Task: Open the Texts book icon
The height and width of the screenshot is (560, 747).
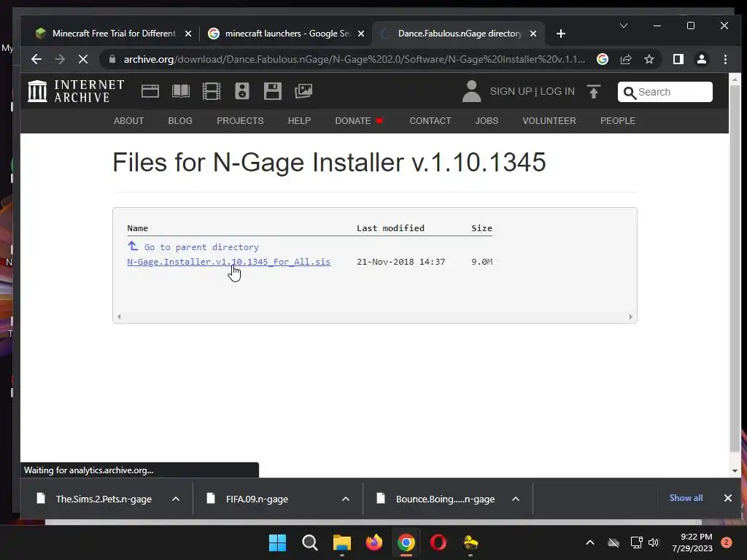Action: 181,91
